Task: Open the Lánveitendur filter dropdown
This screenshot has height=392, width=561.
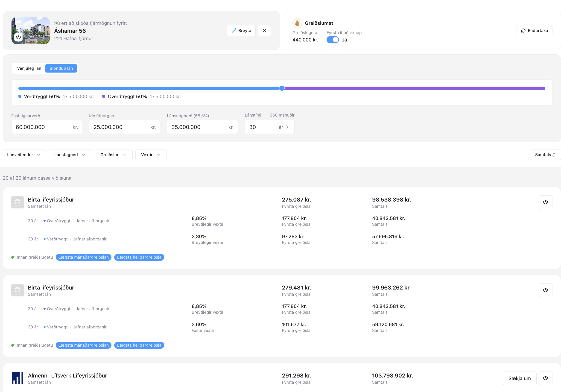Action: 24,155
